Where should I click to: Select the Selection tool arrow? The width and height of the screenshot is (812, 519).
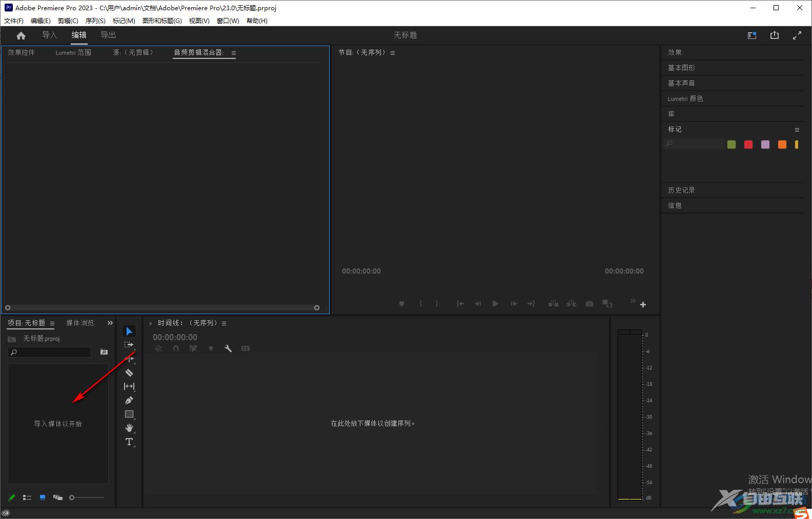pyautogui.click(x=129, y=331)
